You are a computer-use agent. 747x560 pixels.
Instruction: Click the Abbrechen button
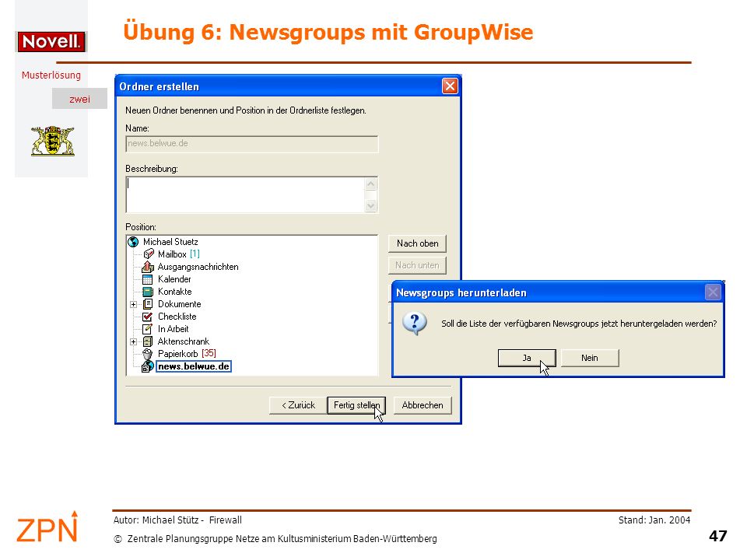tap(423, 405)
